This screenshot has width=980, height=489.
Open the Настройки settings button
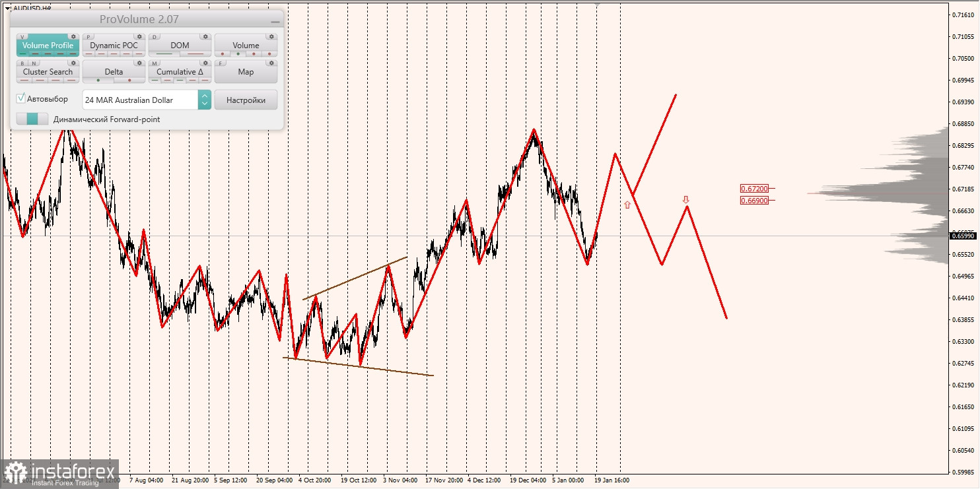pos(246,100)
